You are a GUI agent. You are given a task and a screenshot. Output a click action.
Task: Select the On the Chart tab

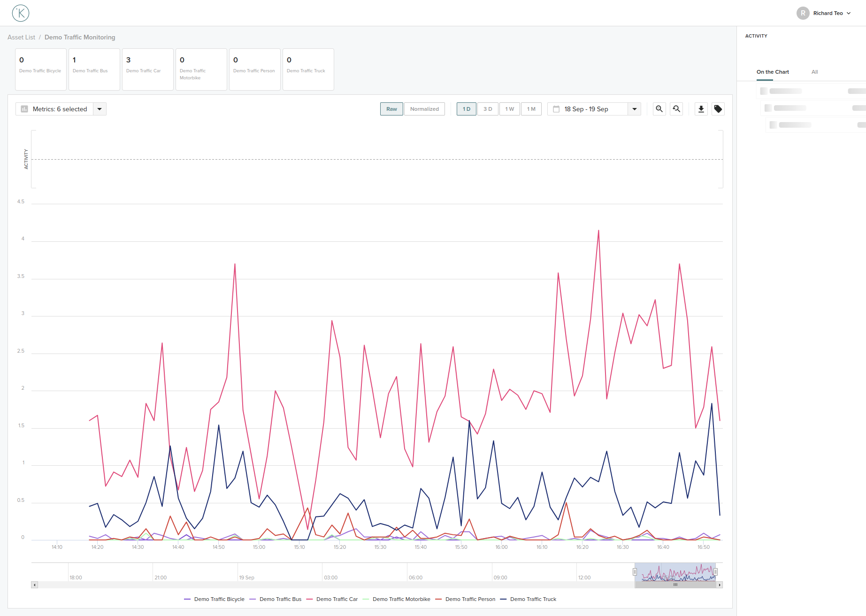[773, 72]
